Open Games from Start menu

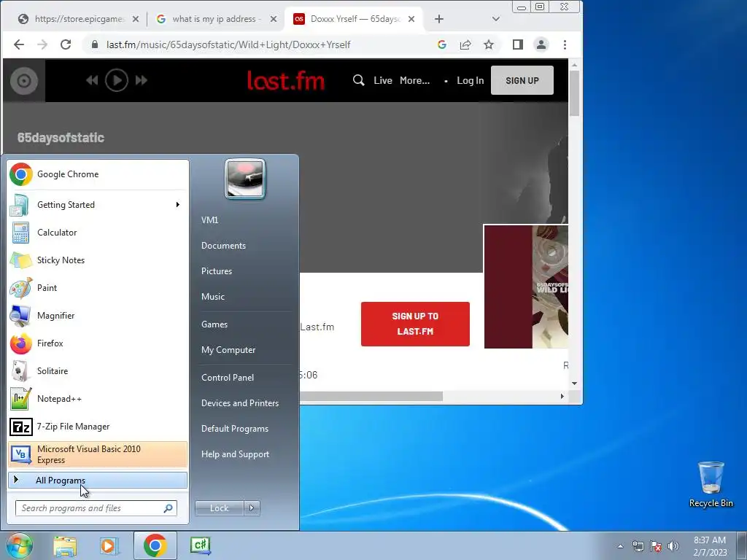pyautogui.click(x=214, y=324)
